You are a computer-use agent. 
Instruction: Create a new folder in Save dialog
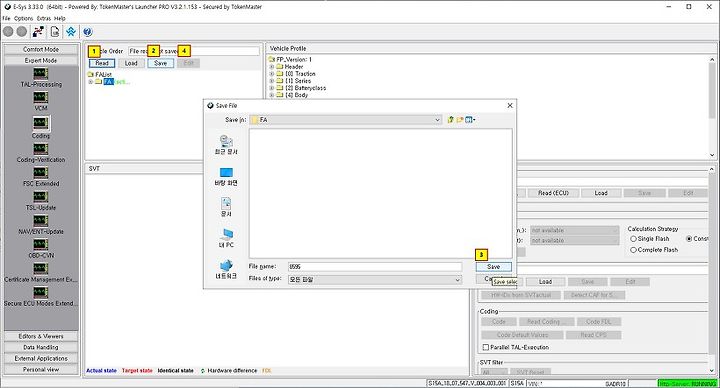[x=460, y=119]
